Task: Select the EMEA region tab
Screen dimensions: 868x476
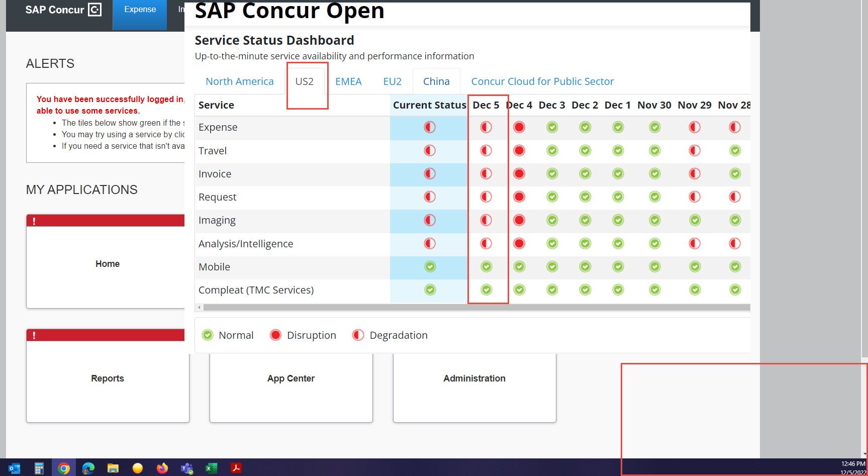Action: click(348, 81)
